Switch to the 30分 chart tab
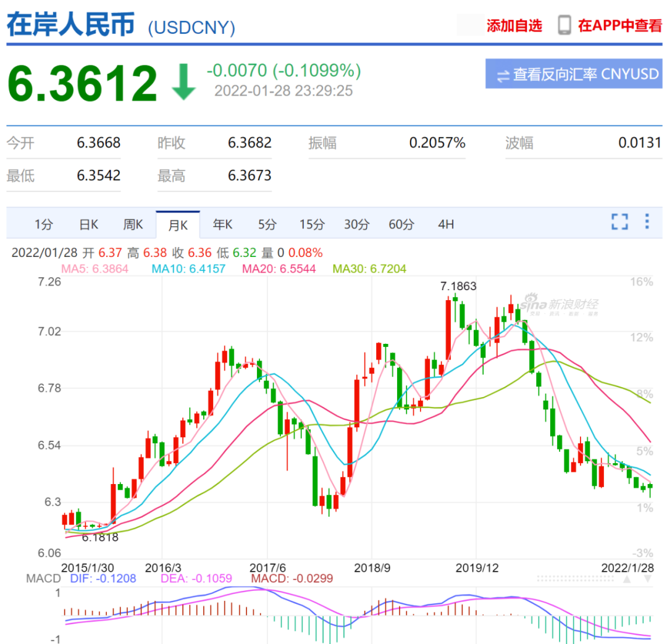 (356, 224)
